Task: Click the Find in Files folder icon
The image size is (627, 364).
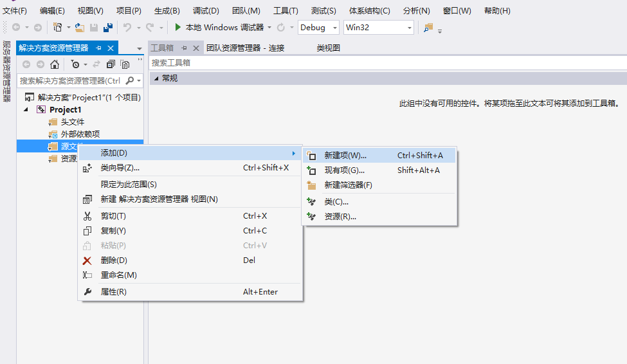Action: 428,28
